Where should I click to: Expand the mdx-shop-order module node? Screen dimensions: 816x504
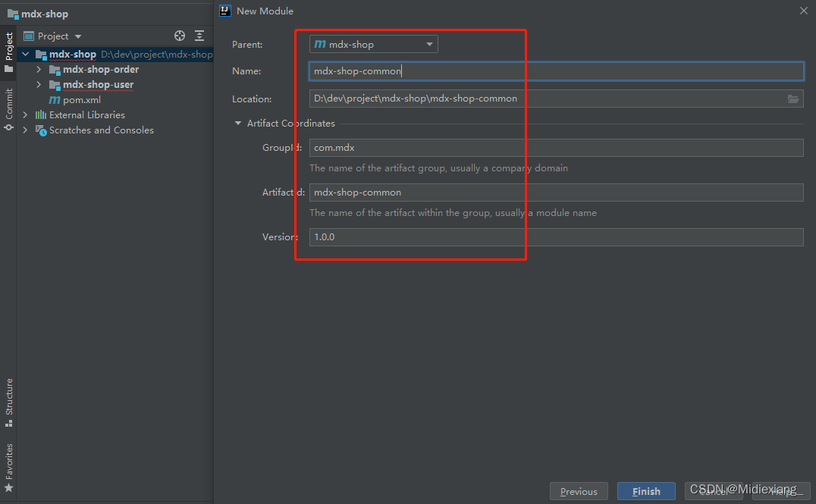pyautogui.click(x=39, y=69)
